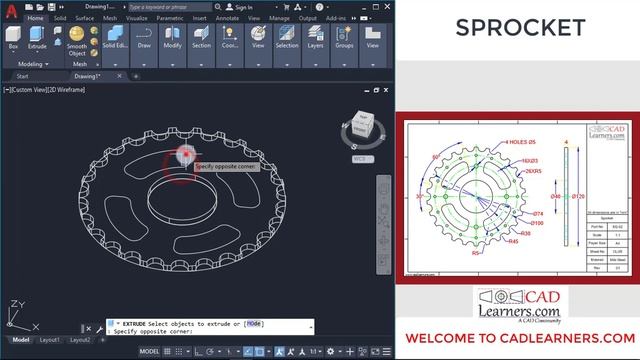640x360 pixels.
Task: Open the Annotate ribbon tab
Action: click(x=227, y=18)
